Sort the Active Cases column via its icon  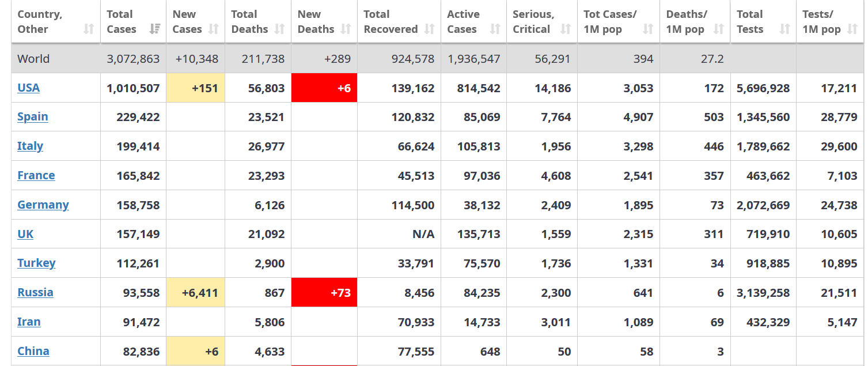point(495,29)
